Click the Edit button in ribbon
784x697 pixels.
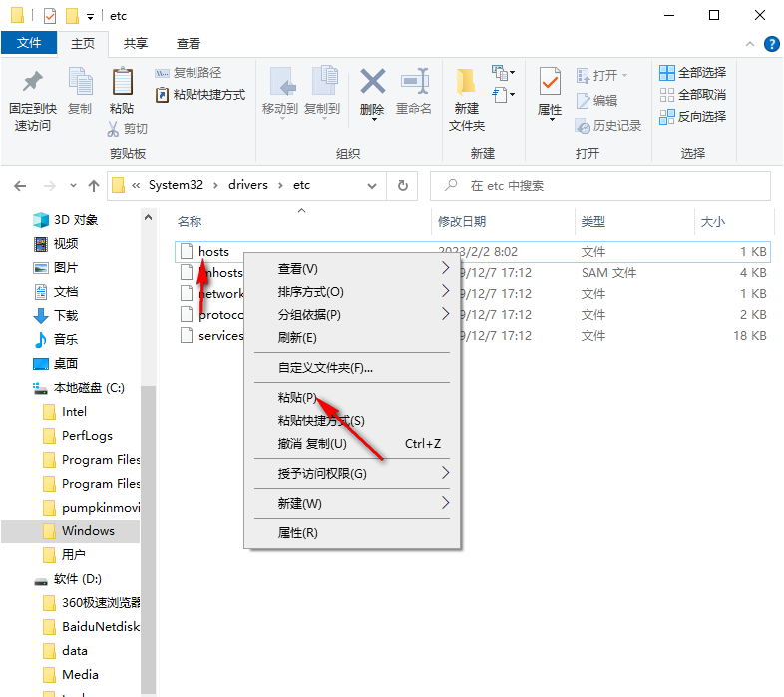pyautogui.click(x=597, y=101)
